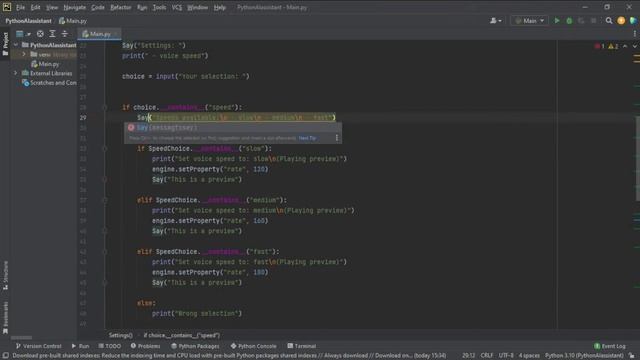Open the Window menu
This screenshot has height=360, width=640.
(x=198, y=7)
